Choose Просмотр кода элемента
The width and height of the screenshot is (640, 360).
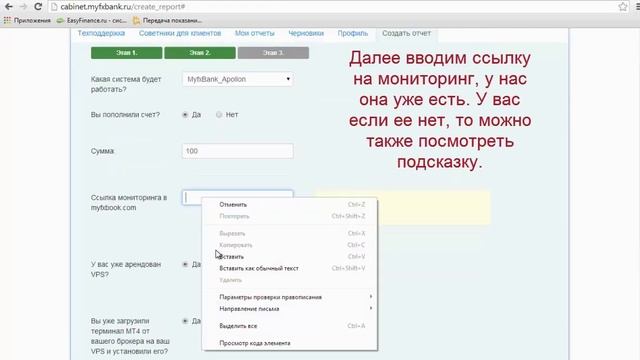290,343
